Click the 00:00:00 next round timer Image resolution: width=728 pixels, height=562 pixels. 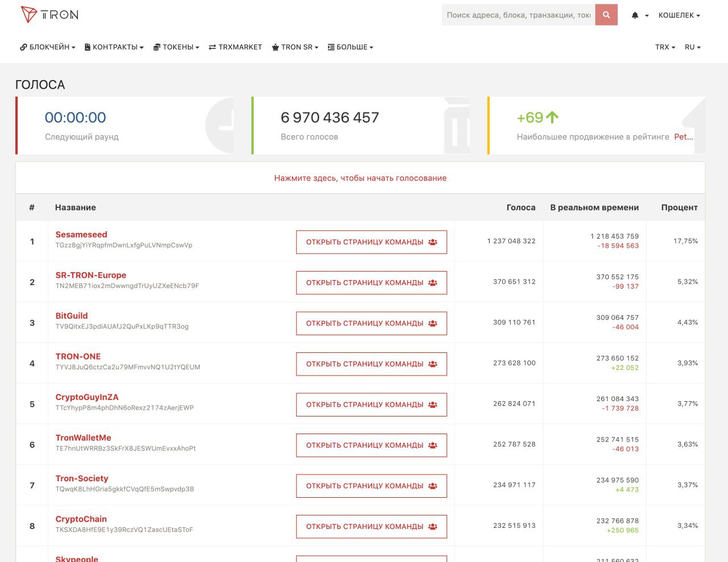coord(76,118)
